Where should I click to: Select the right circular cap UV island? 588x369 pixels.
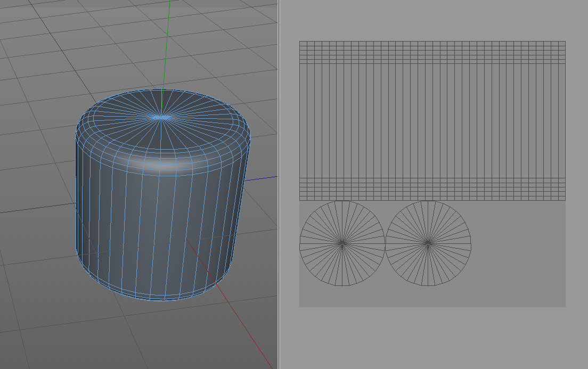[x=428, y=243]
